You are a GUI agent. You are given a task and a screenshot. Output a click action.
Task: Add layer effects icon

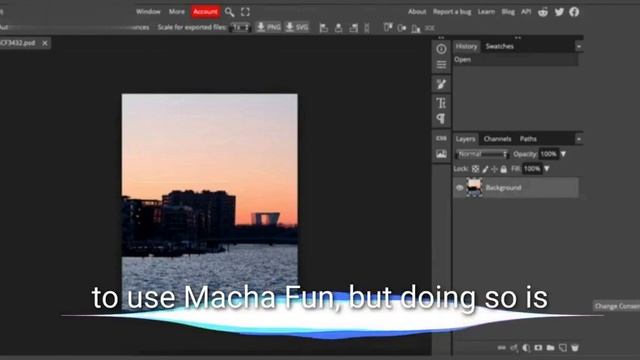pos(514,348)
